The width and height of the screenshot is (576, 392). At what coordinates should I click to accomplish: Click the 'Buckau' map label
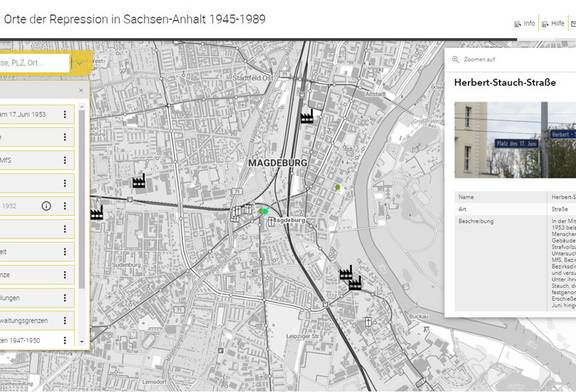coord(419,316)
